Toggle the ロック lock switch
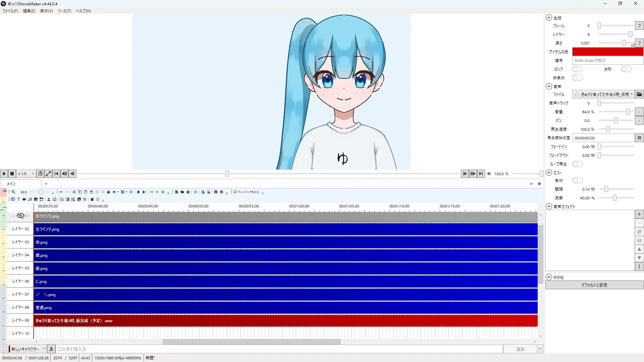Viewport: 644px width, 362px height. [577, 69]
